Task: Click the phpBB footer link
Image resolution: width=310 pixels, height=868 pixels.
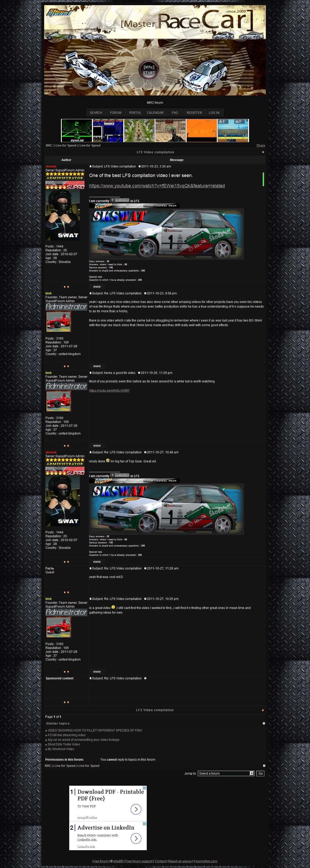Action: pyautogui.click(x=118, y=861)
